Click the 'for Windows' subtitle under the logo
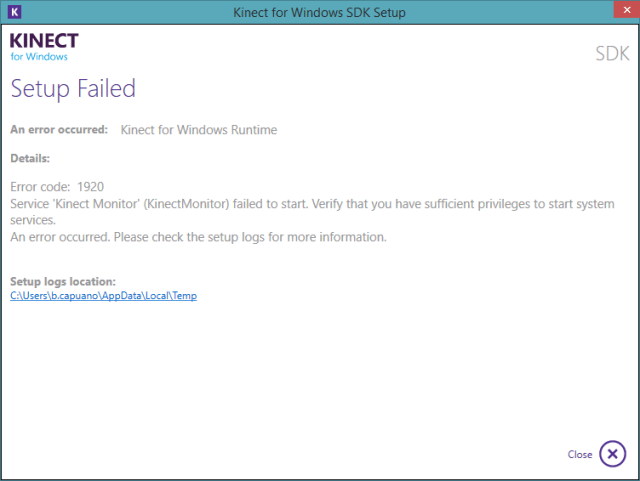This screenshot has width=640, height=481. (39, 56)
